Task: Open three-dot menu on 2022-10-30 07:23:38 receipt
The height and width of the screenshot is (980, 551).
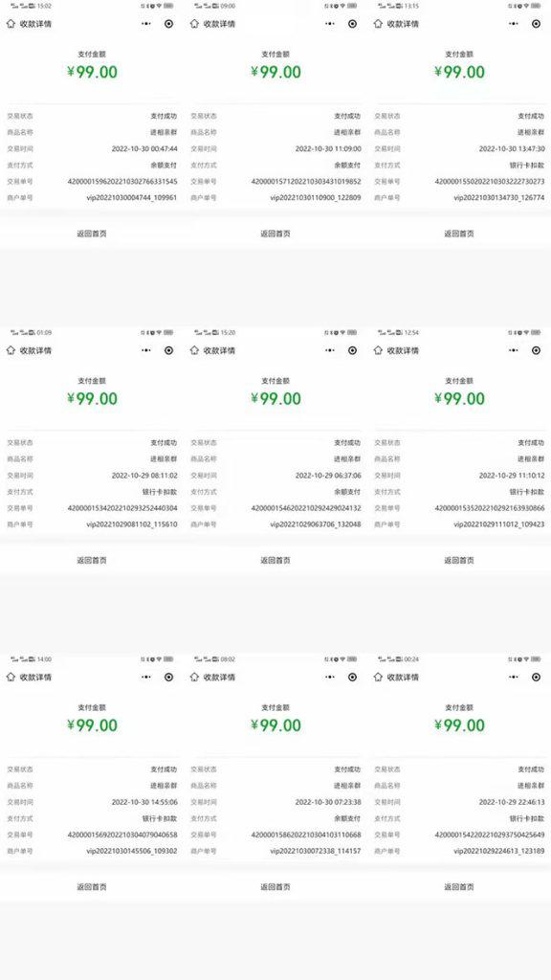Action: coord(330,677)
